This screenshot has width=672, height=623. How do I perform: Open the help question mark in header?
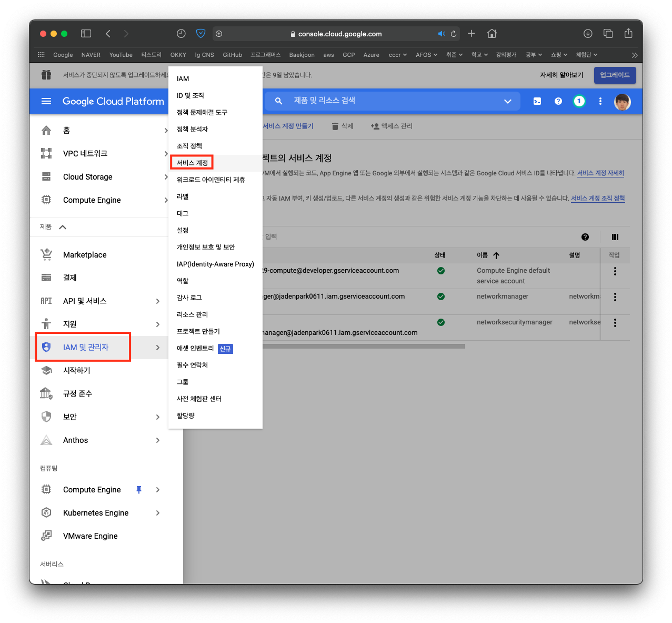pyautogui.click(x=558, y=101)
